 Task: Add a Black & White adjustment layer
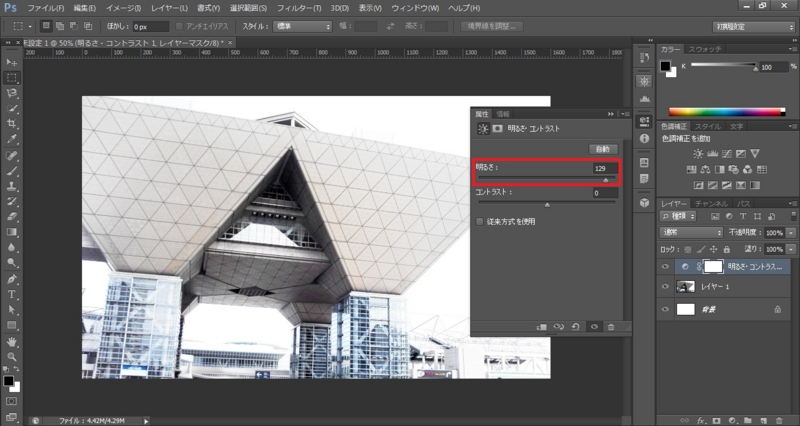pyautogui.click(x=719, y=169)
